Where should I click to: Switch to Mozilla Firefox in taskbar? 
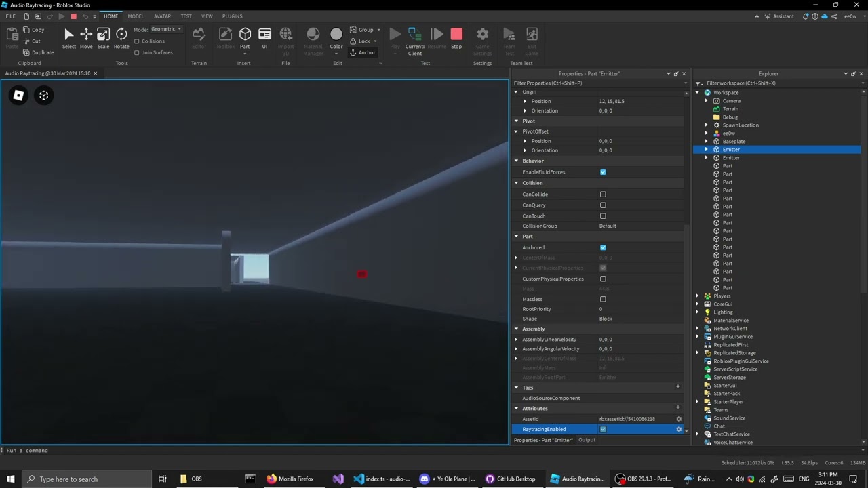290,479
